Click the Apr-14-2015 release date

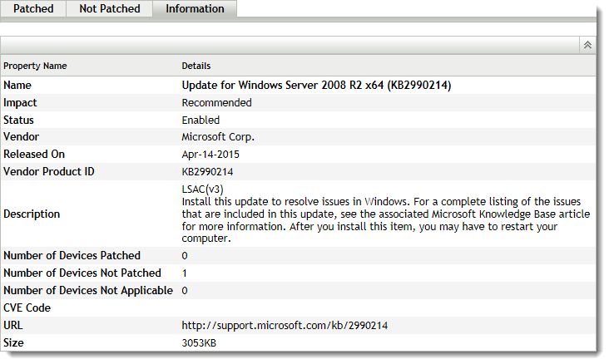[210, 155]
